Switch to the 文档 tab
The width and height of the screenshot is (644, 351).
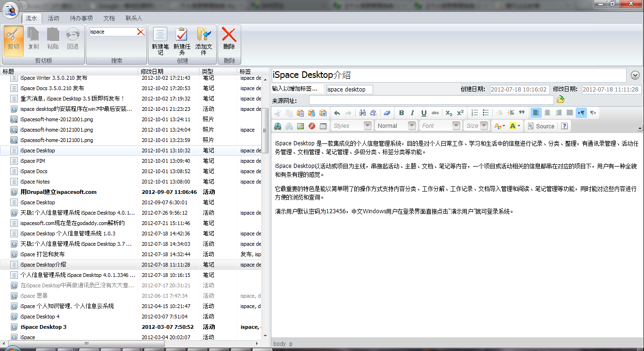109,18
